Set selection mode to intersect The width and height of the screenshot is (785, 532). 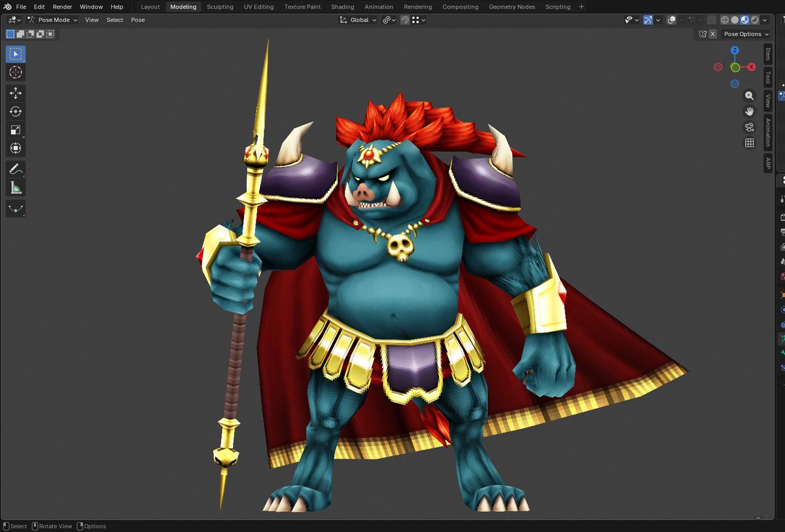(50, 33)
